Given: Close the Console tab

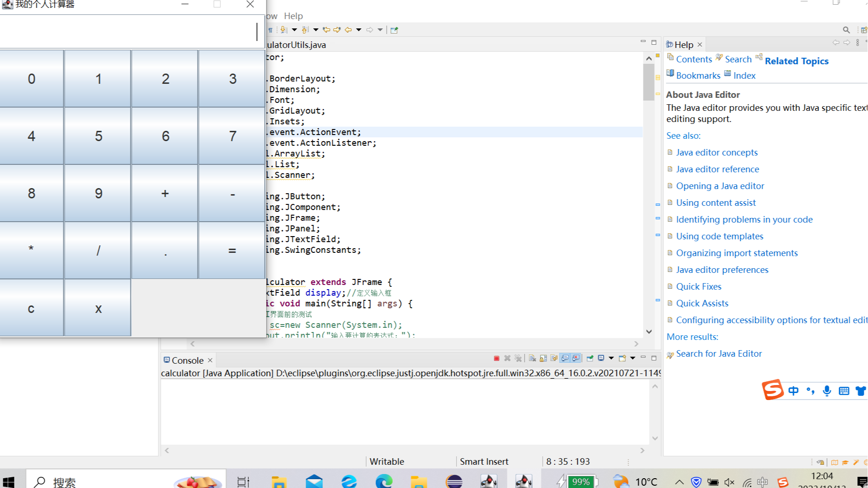Looking at the screenshot, I should click(x=210, y=360).
